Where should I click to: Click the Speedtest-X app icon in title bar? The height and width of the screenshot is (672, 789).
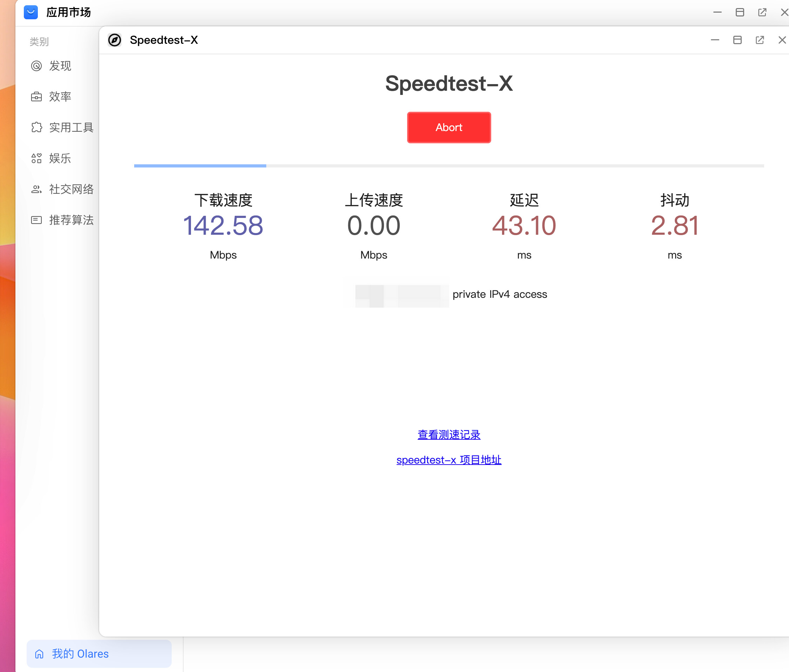[114, 40]
